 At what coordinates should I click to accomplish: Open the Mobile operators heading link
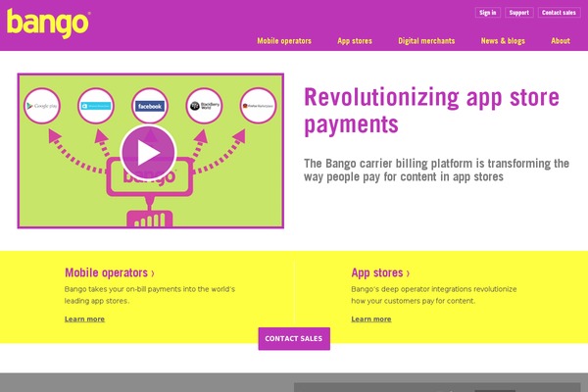coord(109,273)
